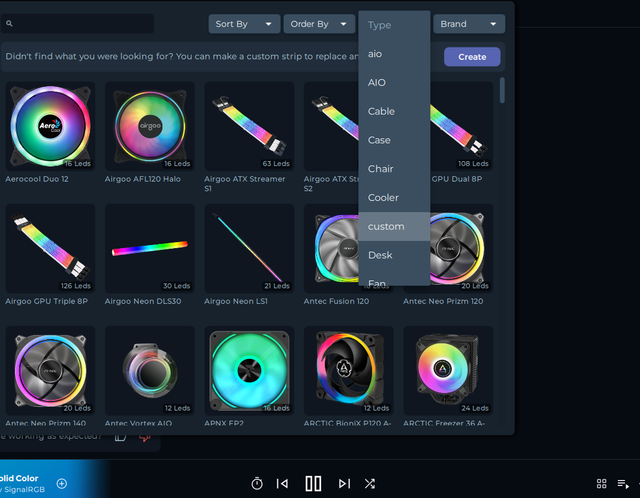The height and width of the screenshot is (498, 640).
Task: Choose Cooler from the Type list
Action: click(x=394, y=198)
